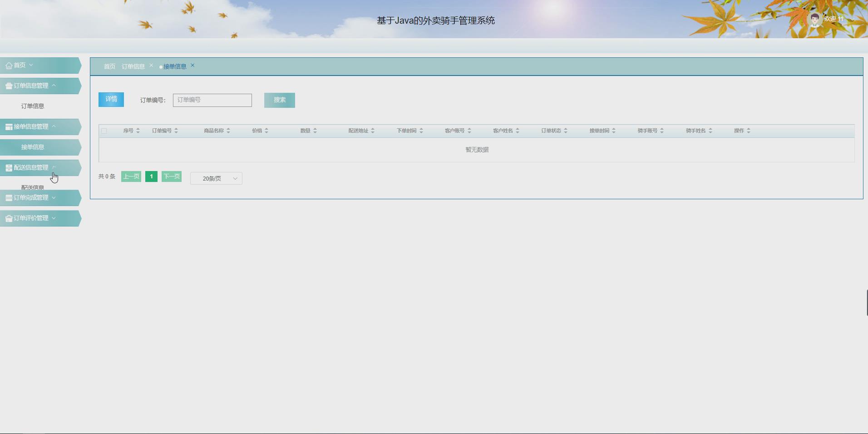This screenshot has width=868, height=434.
Task: Switch to the 首页 tab
Action: click(109, 66)
